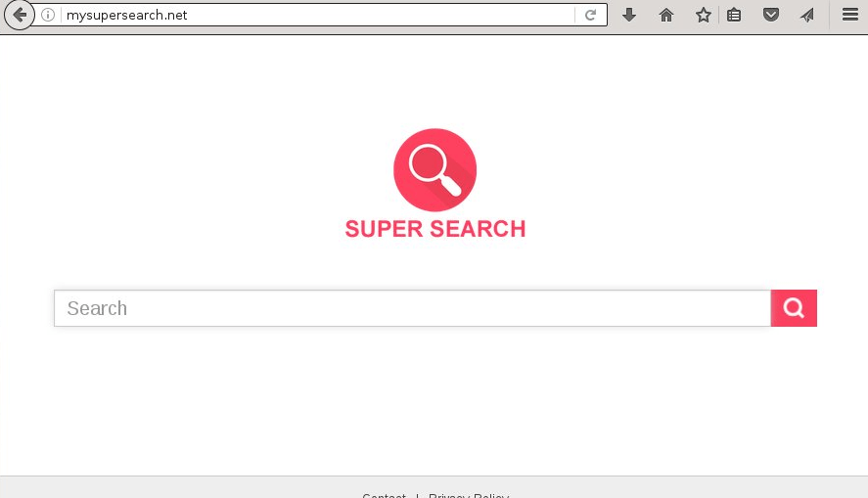This screenshot has width=868, height=498.
Task: Open the Downloads arrow icon
Action: coord(629,15)
